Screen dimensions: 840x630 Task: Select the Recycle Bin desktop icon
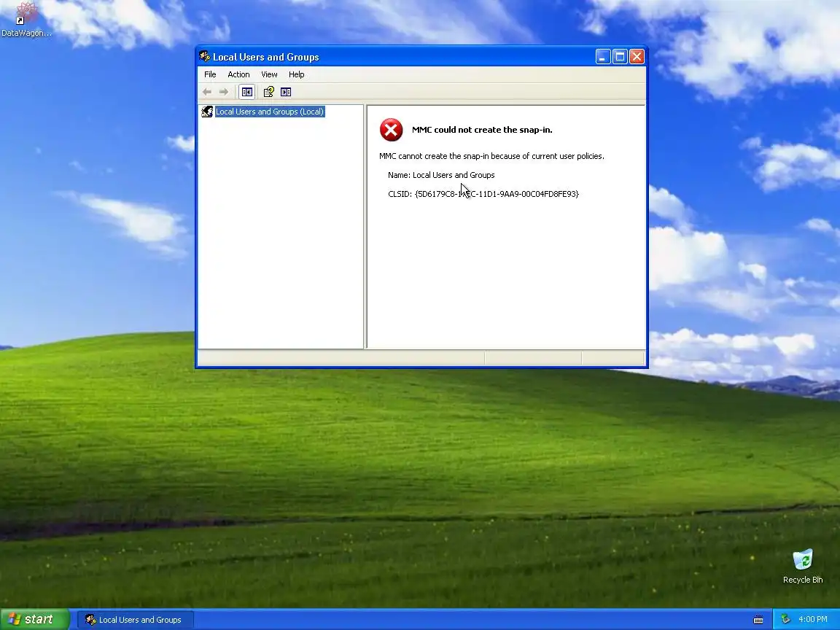(x=803, y=566)
